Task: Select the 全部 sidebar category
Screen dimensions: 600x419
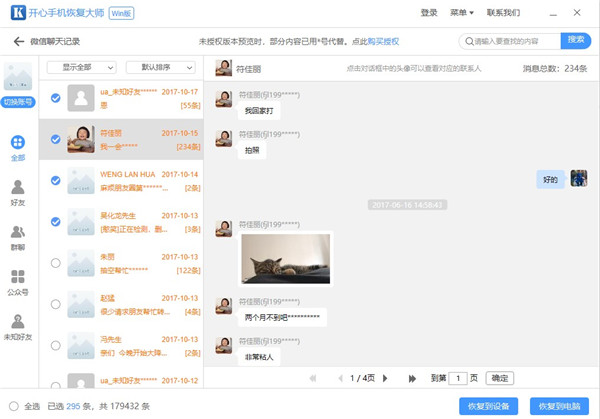Action: 18,148
